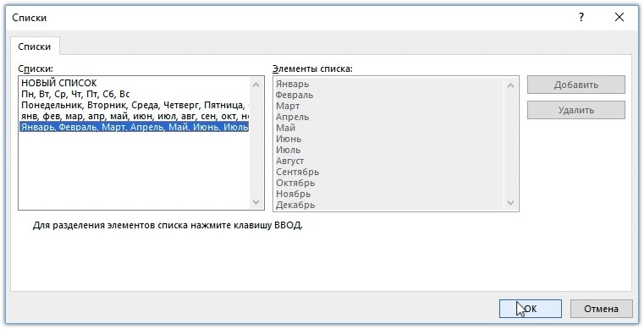Select НОВЫЙ СПИСОК in the lists box
The height and width of the screenshot is (329, 644).
point(135,83)
